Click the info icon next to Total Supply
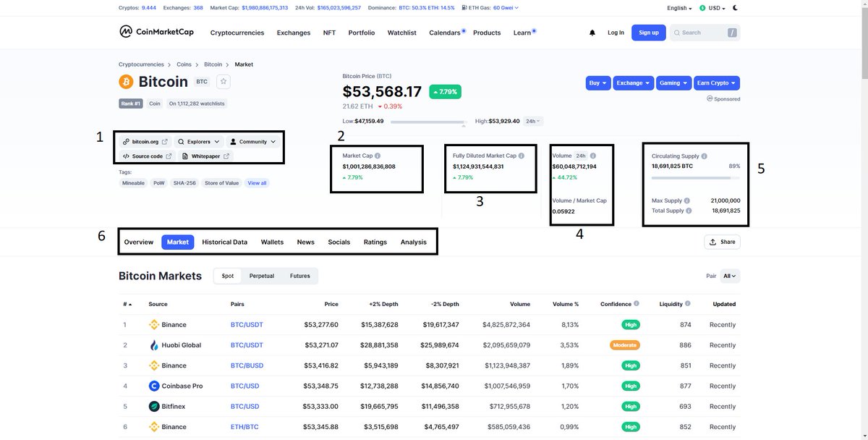 click(689, 211)
